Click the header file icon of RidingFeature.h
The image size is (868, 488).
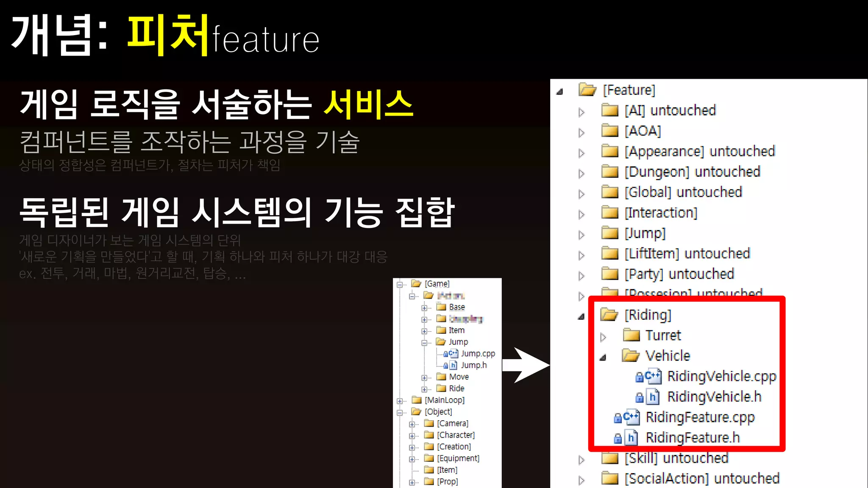(631, 438)
